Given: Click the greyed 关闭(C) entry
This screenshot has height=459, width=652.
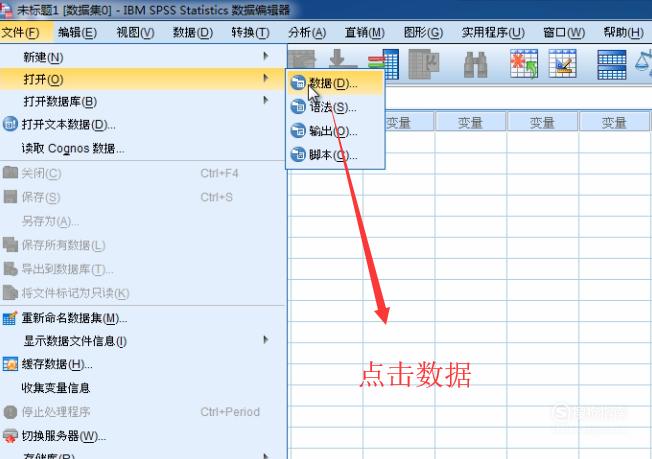Looking at the screenshot, I should tap(142, 173).
